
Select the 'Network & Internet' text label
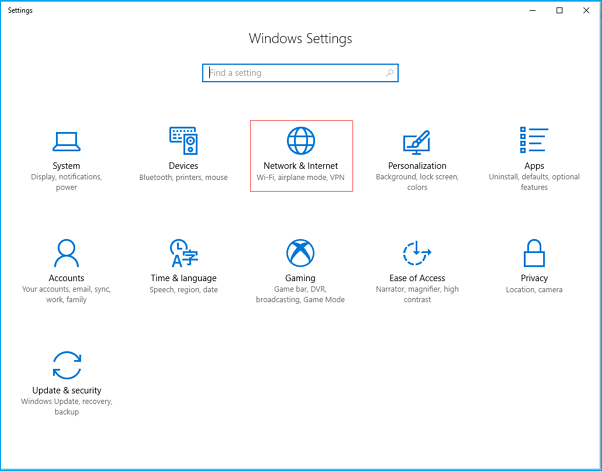[x=300, y=166]
